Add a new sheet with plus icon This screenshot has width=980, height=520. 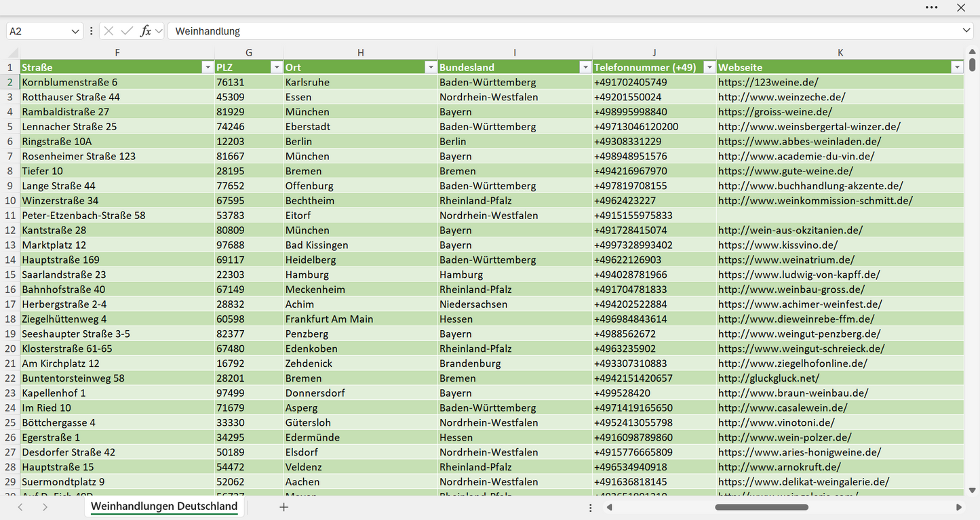(284, 507)
